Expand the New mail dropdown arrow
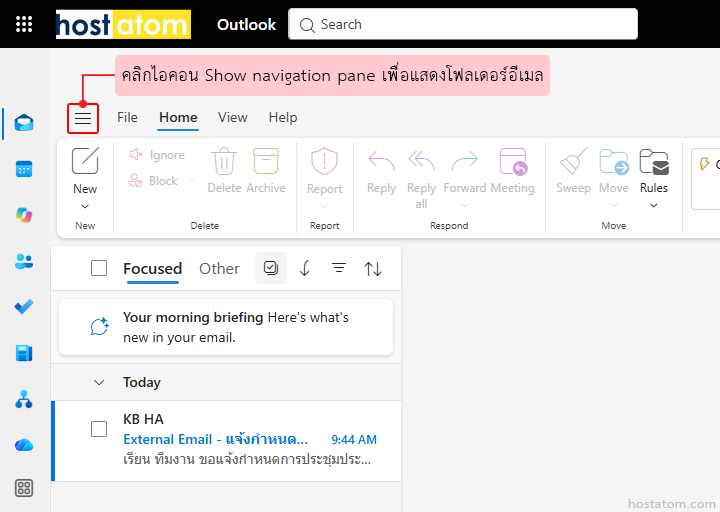Viewport: 720px width, 512px height. [85, 206]
